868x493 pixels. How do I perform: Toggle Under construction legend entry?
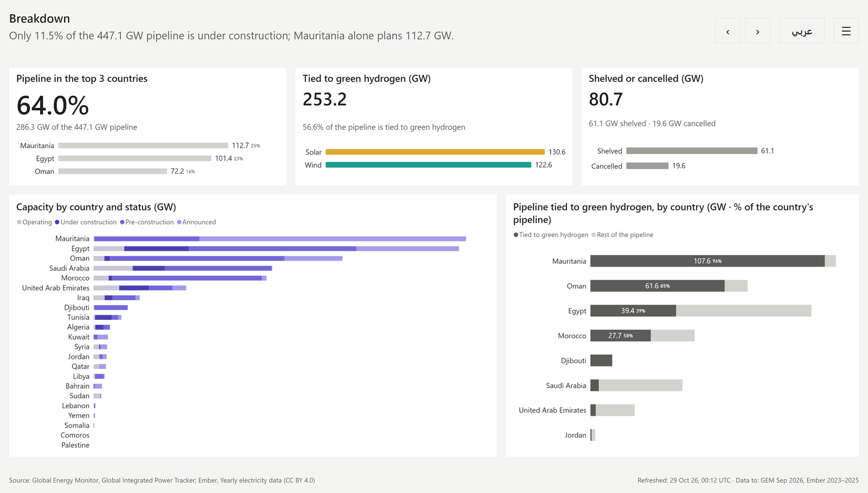[x=86, y=222]
